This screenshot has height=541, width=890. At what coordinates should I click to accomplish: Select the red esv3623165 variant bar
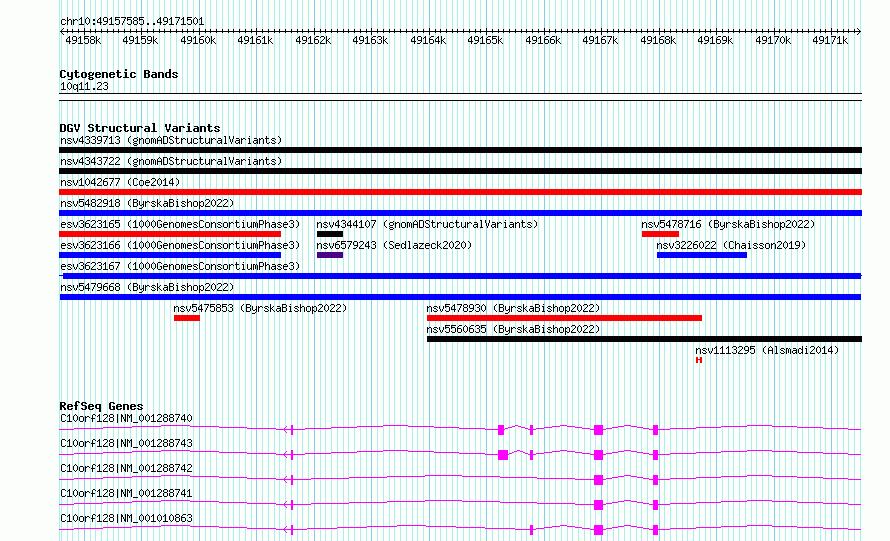(x=170, y=234)
